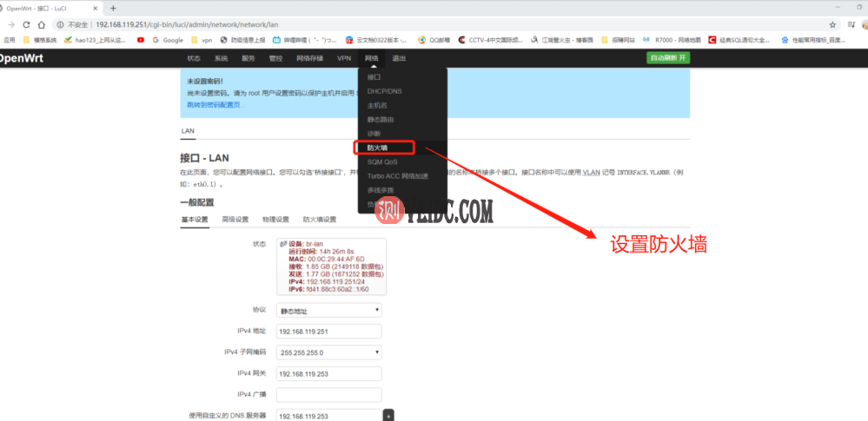This screenshot has width=868, height=421.
Task: Open the IPv4 子网掩码 dropdown
Action: coord(328,352)
